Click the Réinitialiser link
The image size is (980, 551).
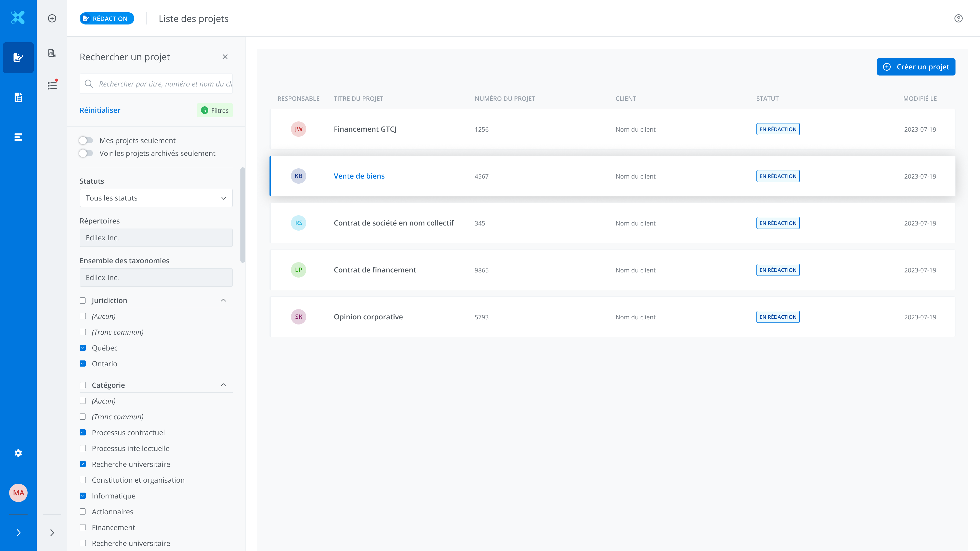(100, 110)
